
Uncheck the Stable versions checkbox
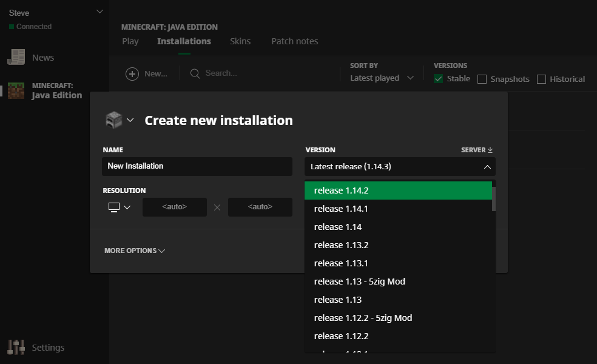pyautogui.click(x=439, y=79)
